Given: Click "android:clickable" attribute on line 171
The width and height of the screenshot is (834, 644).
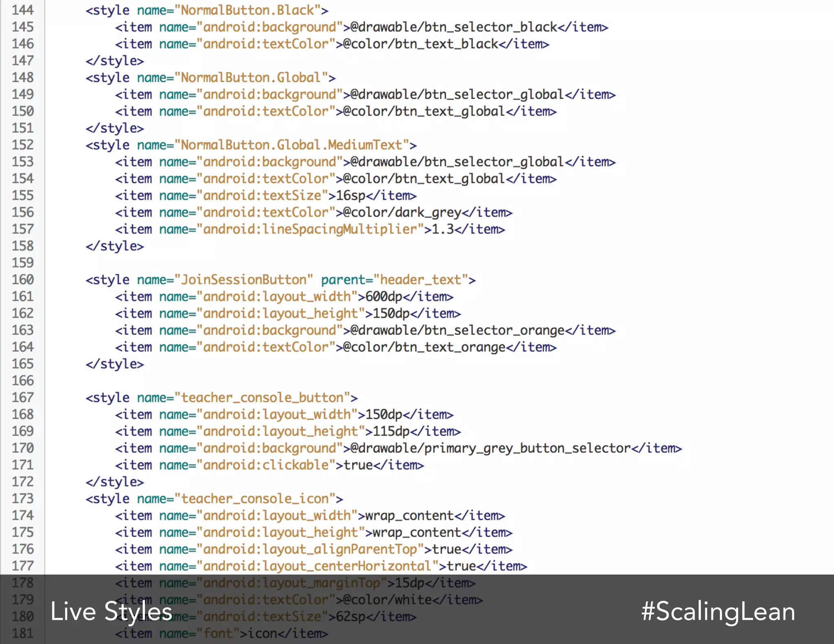Looking at the screenshot, I should 266,465.
